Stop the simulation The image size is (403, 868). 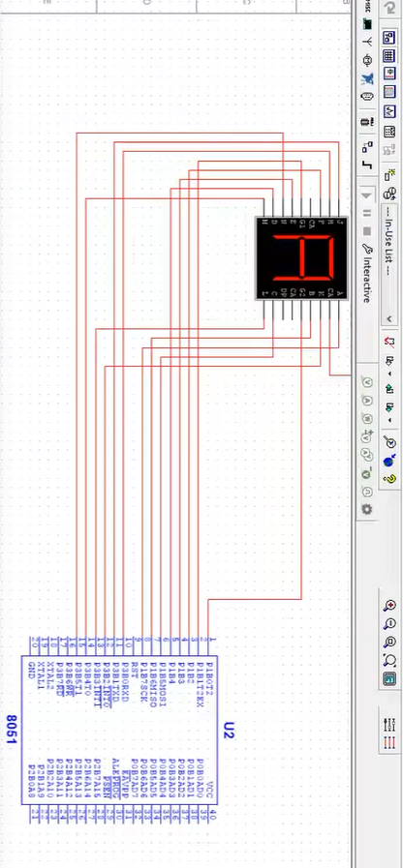coord(366,231)
